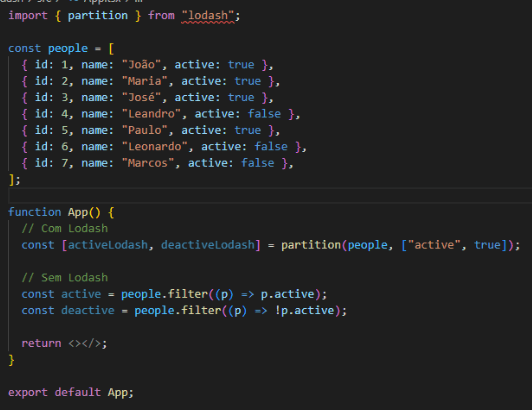Click the "Leandro" name string
This screenshot has height=410, width=532.
151,114
